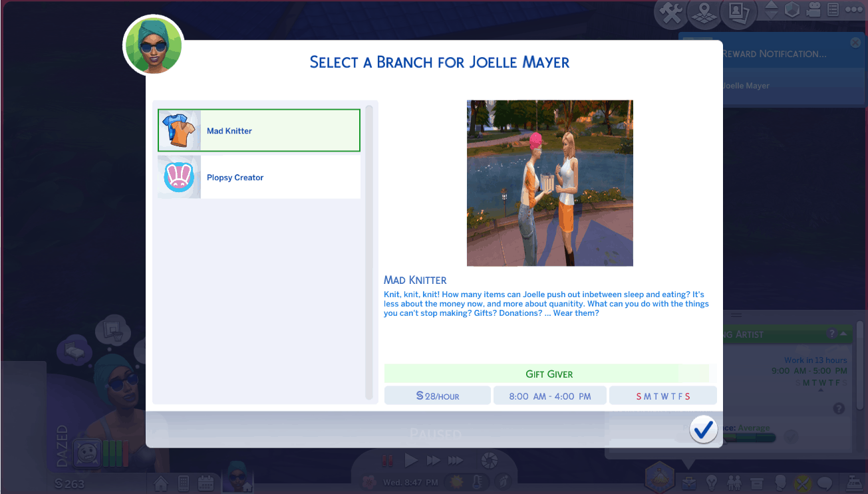Open the Career panel briefcase icon
Image resolution: width=868 pixels, height=494 pixels.
688,482
